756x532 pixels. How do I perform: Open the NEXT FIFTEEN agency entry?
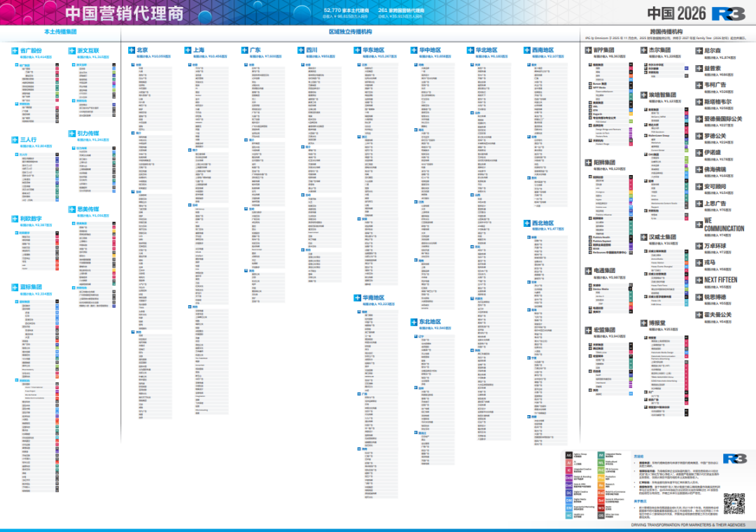[x=720, y=279]
